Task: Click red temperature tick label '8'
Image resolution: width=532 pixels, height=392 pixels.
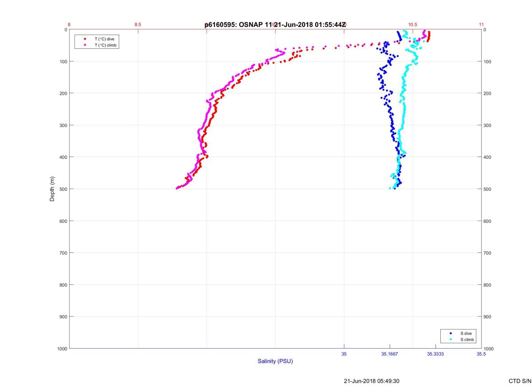Action: (x=69, y=25)
